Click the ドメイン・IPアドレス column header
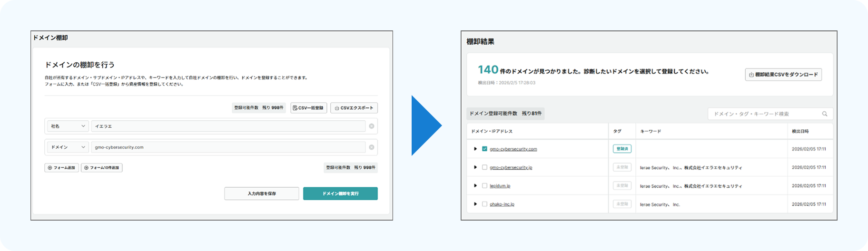Image resolution: width=868 pixels, height=251 pixels. [492, 131]
